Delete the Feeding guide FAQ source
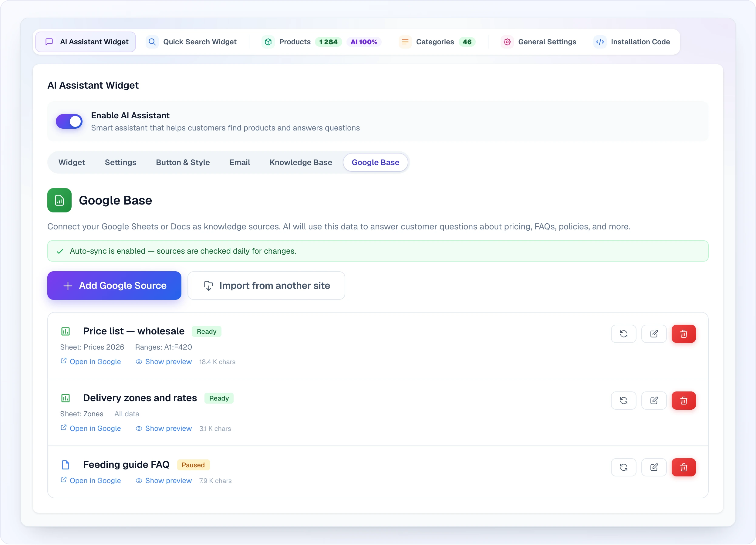This screenshot has height=545, width=756. coord(684,467)
